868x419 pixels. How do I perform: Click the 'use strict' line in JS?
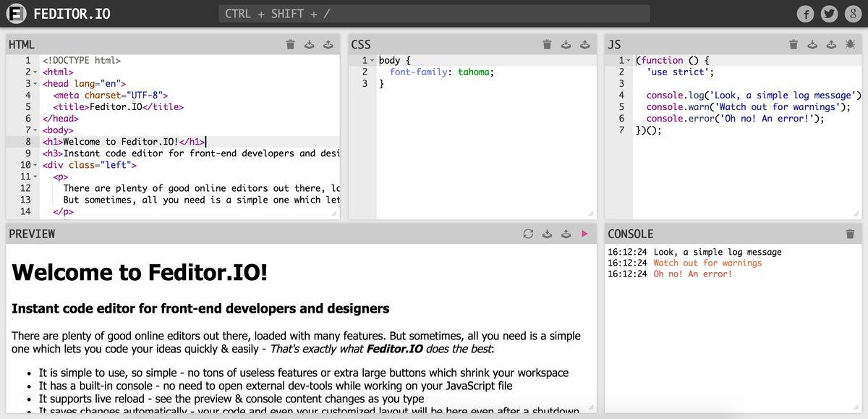coord(681,72)
